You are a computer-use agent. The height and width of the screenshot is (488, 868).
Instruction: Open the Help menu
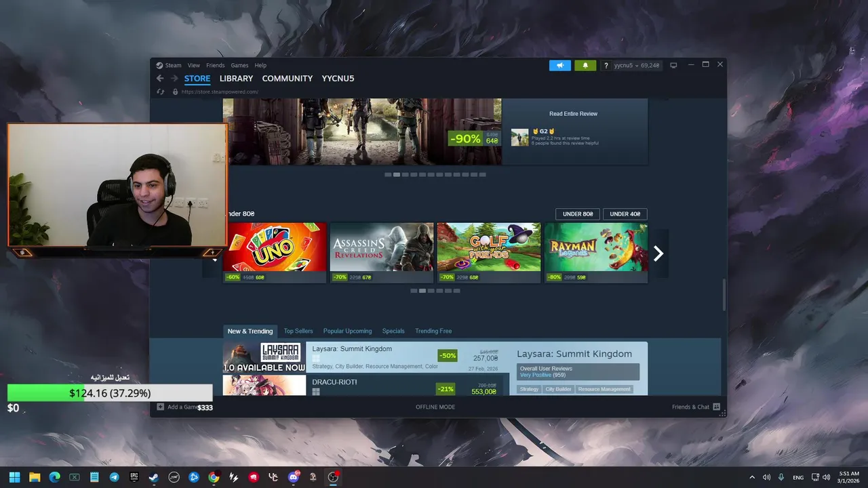[x=260, y=65]
